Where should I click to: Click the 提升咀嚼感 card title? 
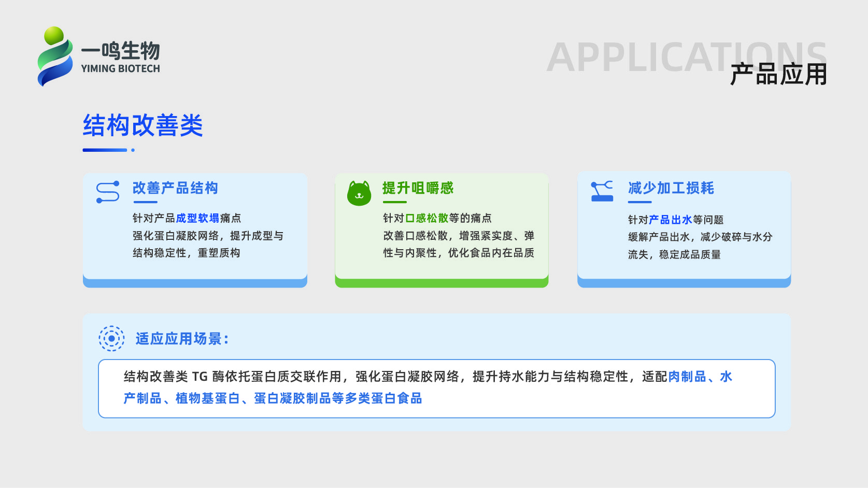418,188
